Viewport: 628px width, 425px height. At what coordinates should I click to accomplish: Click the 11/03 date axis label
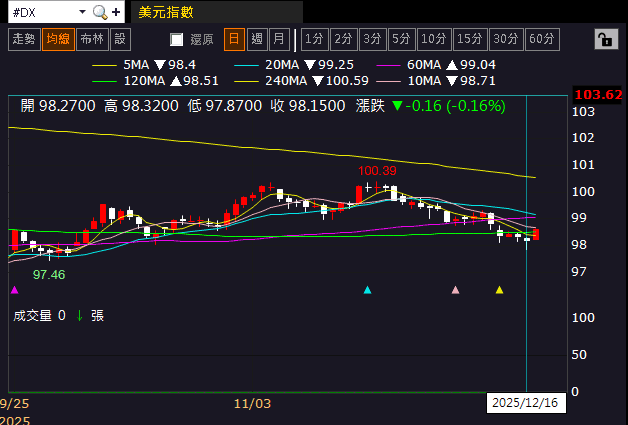click(252, 403)
